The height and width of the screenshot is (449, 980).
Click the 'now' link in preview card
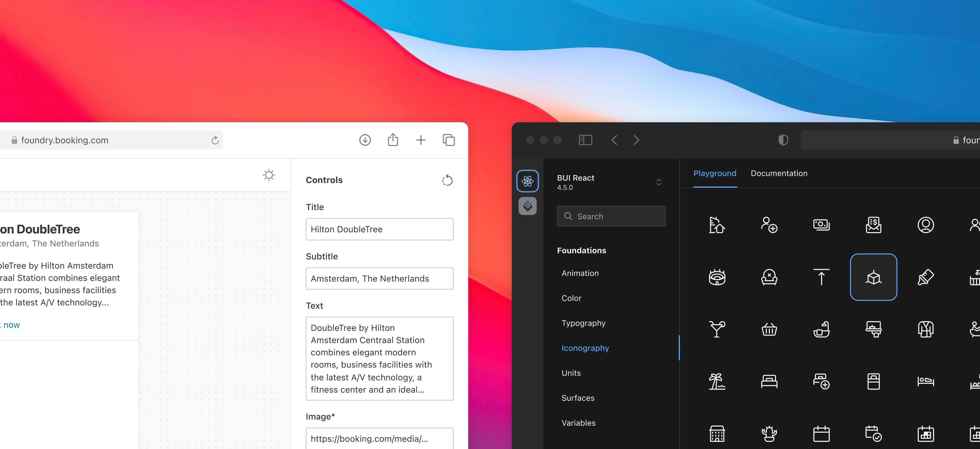[11, 325]
